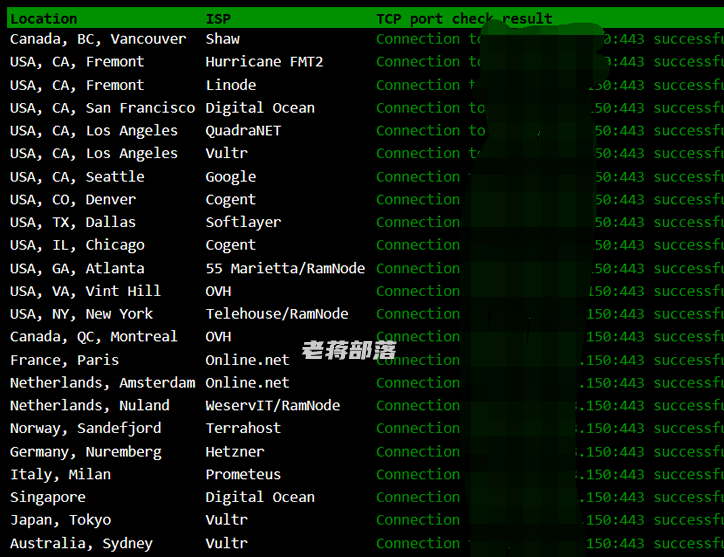Click the Hetzner ISP entry
Screen dimensions: 724x557
(235, 452)
